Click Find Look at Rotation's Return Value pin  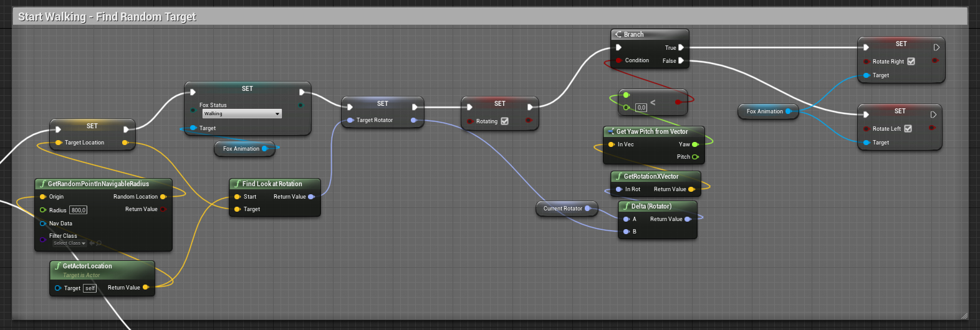point(311,197)
